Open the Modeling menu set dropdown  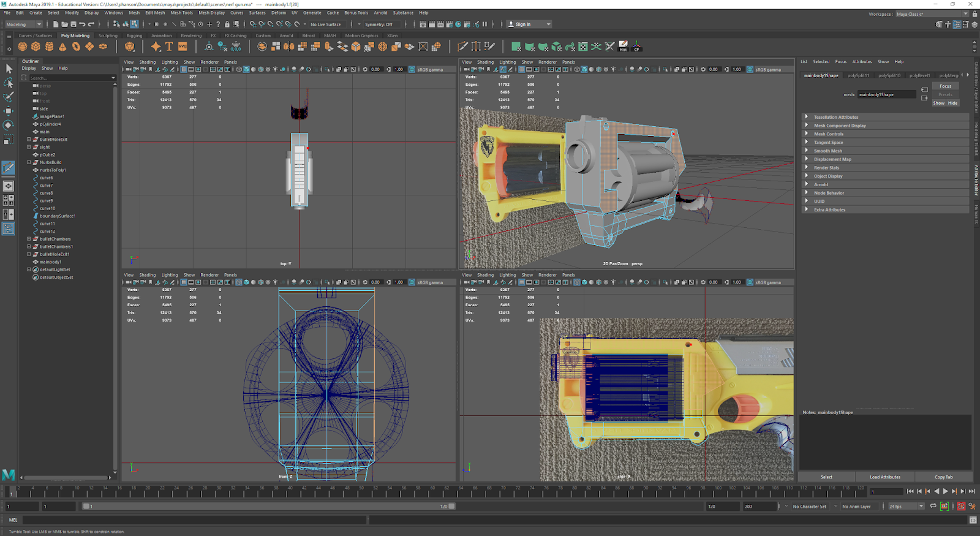(x=24, y=25)
